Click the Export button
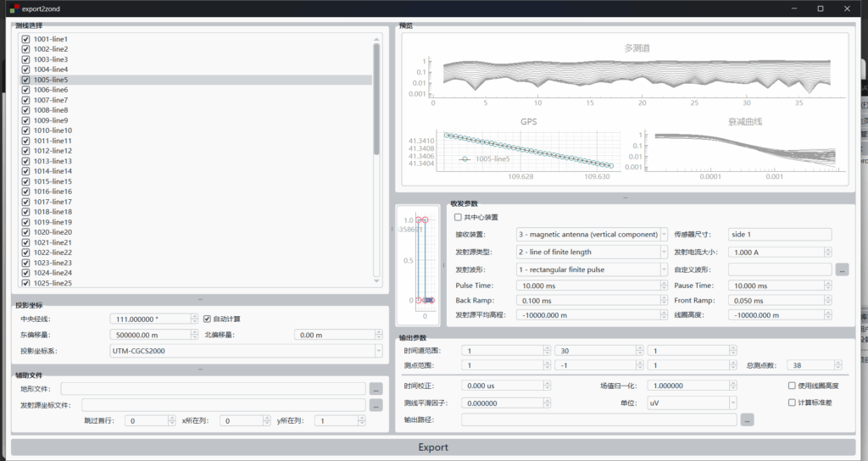The width and height of the screenshot is (868, 461). (x=433, y=447)
